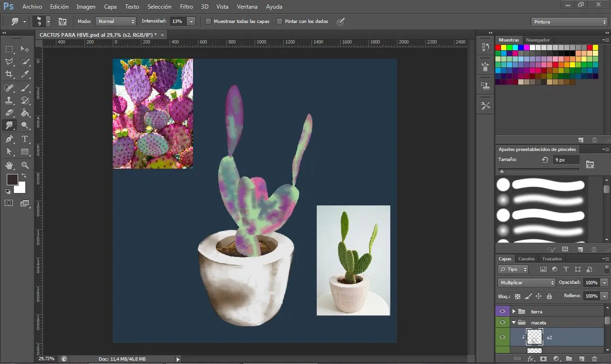Open the Tool Presets panel icon
611x364 pixels.
coord(485,106)
